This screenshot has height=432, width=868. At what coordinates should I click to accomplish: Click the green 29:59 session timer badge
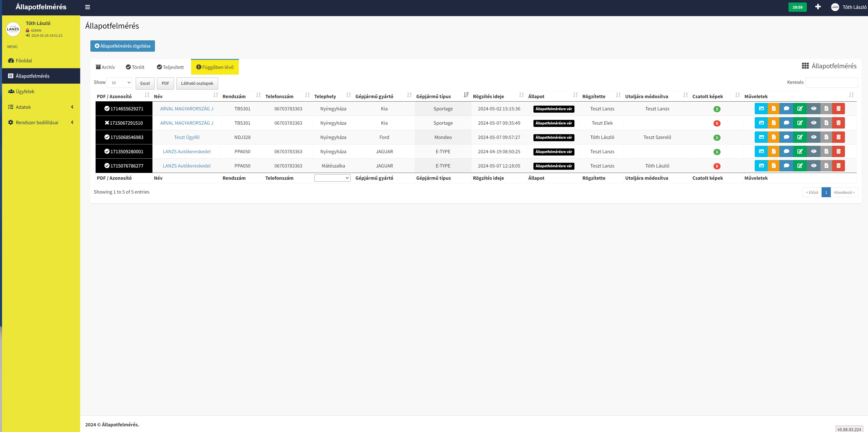tap(797, 7)
